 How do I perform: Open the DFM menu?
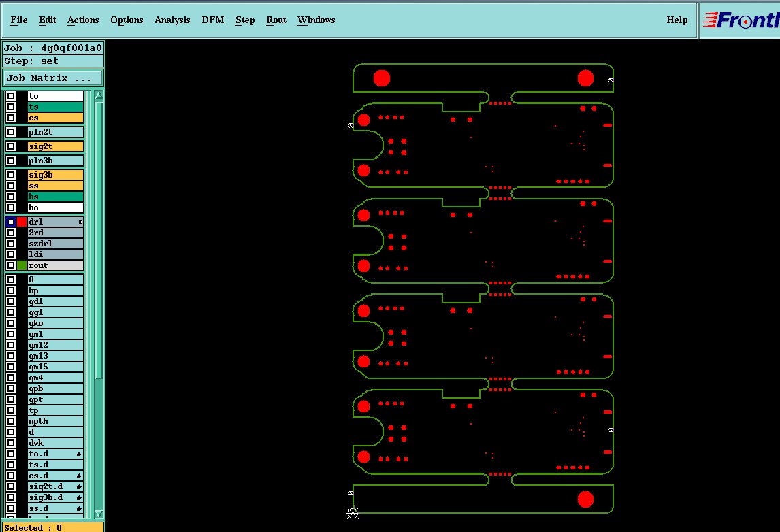pyautogui.click(x=213, y=20)
